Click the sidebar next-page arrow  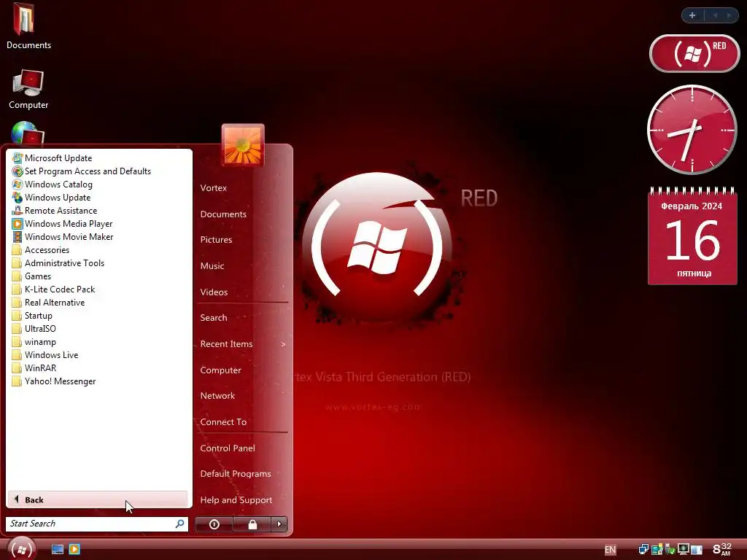click(x=729, y=15)
